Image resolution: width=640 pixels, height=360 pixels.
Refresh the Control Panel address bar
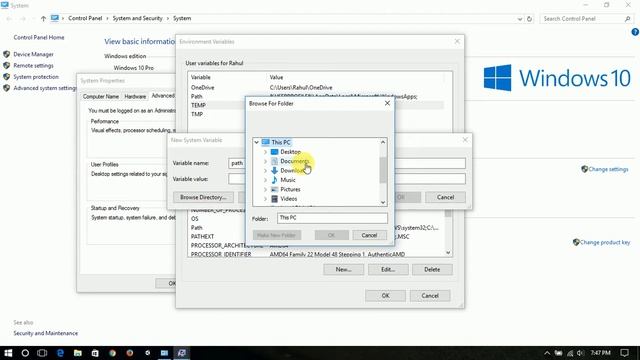point(529,19)
